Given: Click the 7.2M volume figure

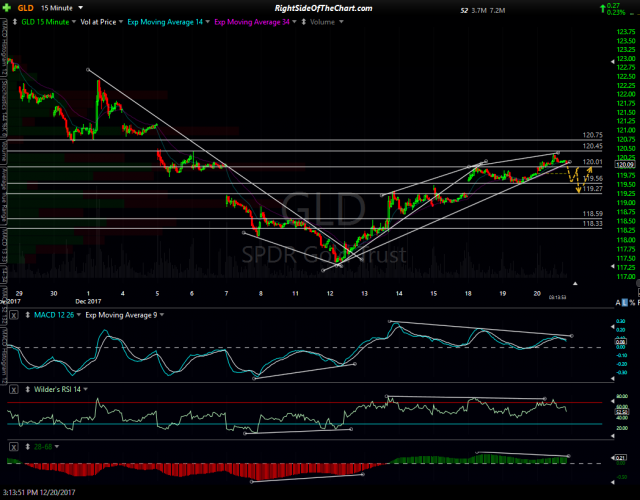Looking at the screenshot, I should point(497,11).
